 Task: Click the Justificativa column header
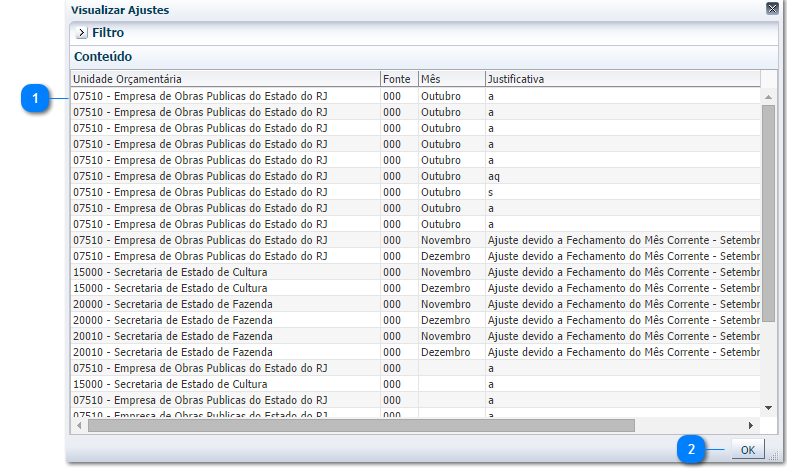click(622, 78)
